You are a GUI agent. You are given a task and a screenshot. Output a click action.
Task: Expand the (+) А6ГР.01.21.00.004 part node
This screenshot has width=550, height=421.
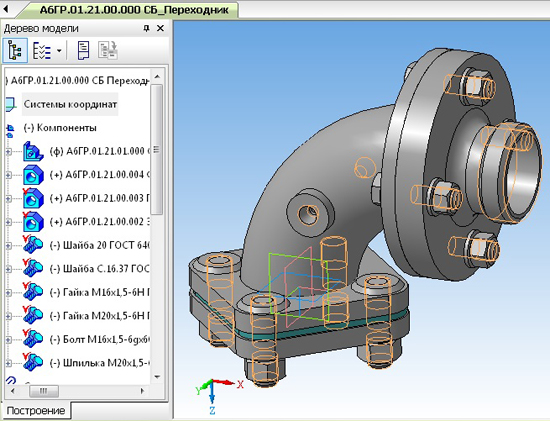pyautogui.click(x=8, y=175)
